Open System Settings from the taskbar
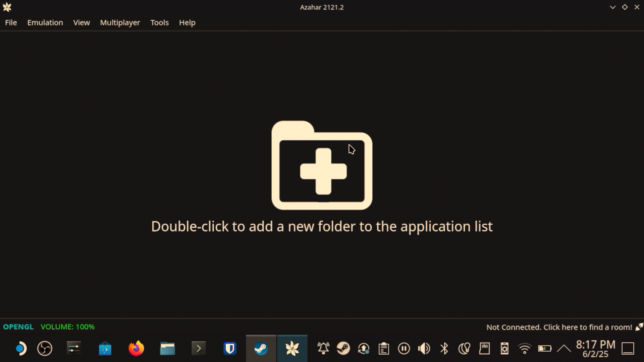Image resolution: width=644 pixels, height=362 pixels. [x=74, y=349]
